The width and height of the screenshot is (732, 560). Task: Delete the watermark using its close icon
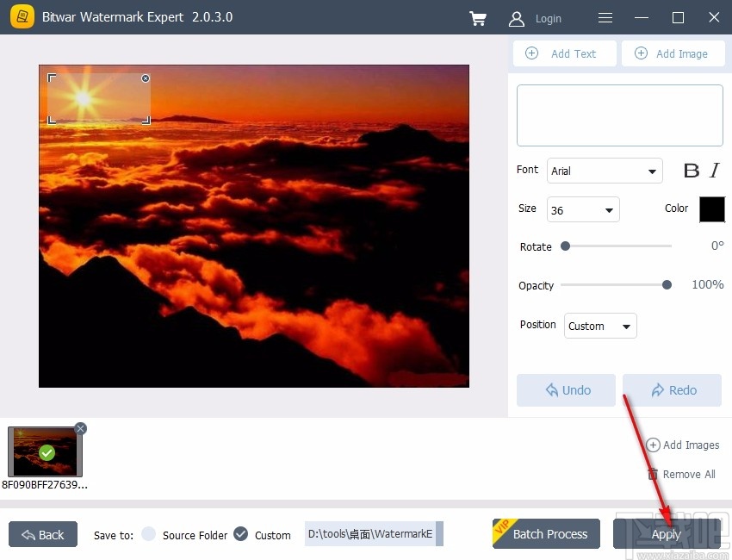146,78
